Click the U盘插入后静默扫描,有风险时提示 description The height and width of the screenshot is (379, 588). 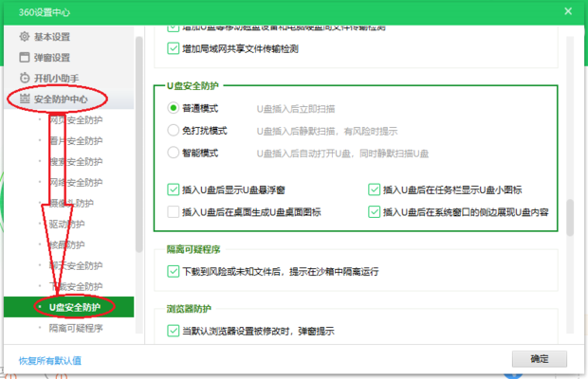327,131
